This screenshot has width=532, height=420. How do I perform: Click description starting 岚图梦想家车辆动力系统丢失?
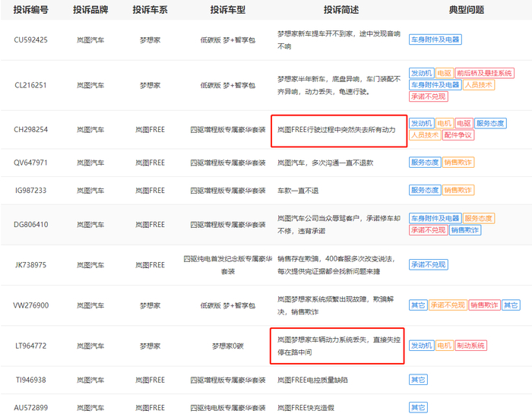click(339, 346)
